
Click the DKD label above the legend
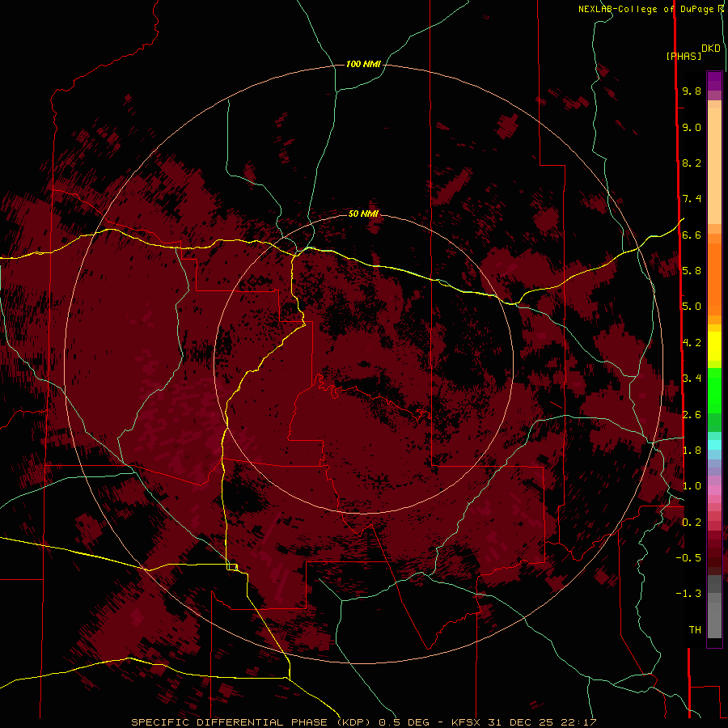point(711,49)
